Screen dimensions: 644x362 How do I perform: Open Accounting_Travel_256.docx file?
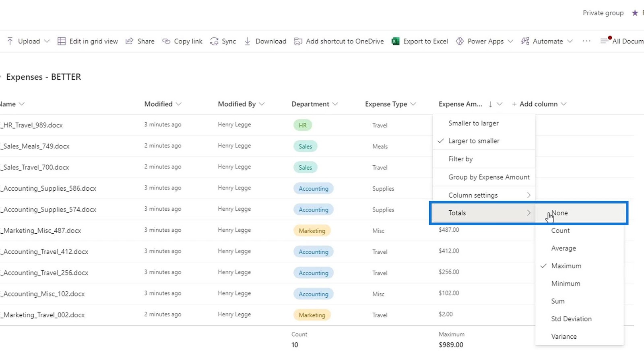tap(44, 273)
